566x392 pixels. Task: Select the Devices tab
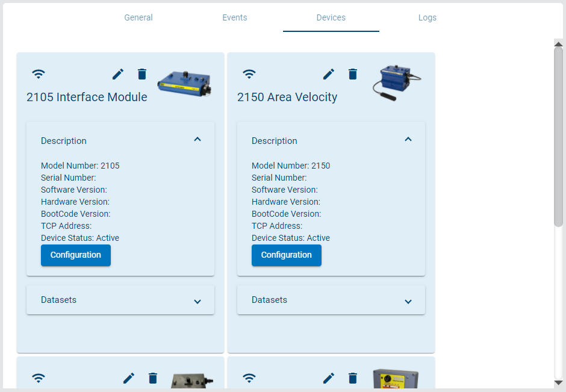click(x=331, y=17)
